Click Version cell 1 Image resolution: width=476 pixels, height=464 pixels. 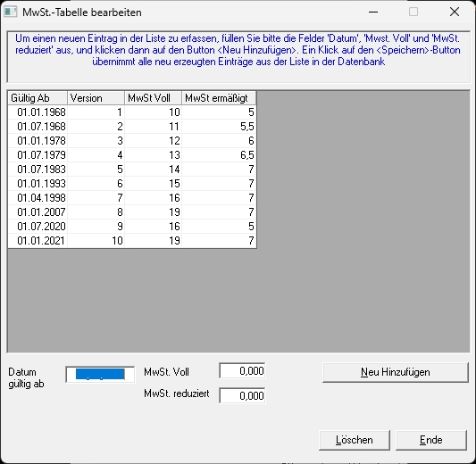(x=96, y=112)
